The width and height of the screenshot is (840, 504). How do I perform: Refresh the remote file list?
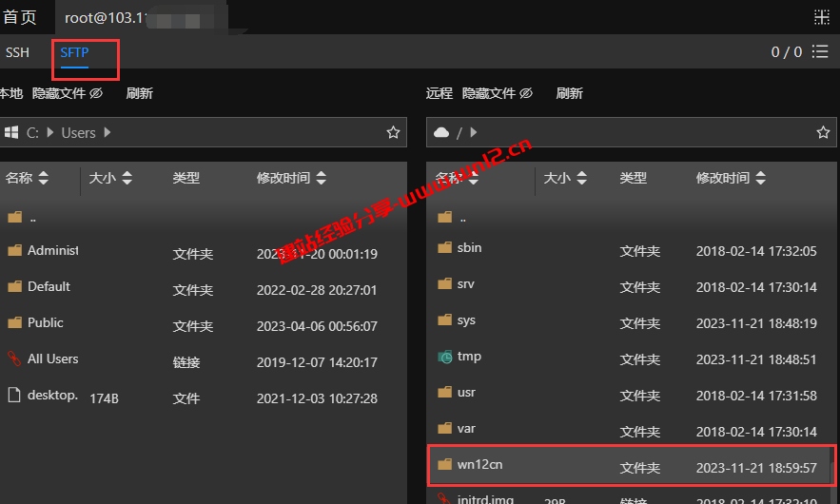[x=570, y=93]
